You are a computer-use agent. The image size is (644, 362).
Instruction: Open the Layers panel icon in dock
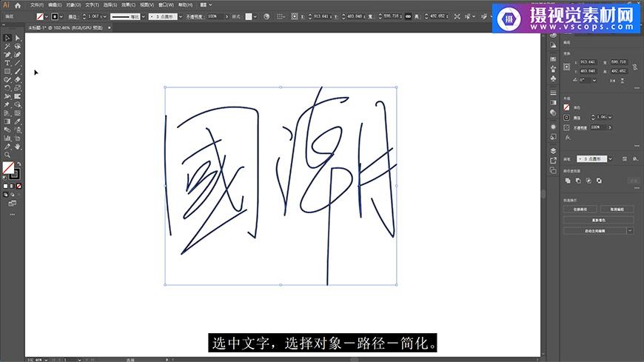553,150
